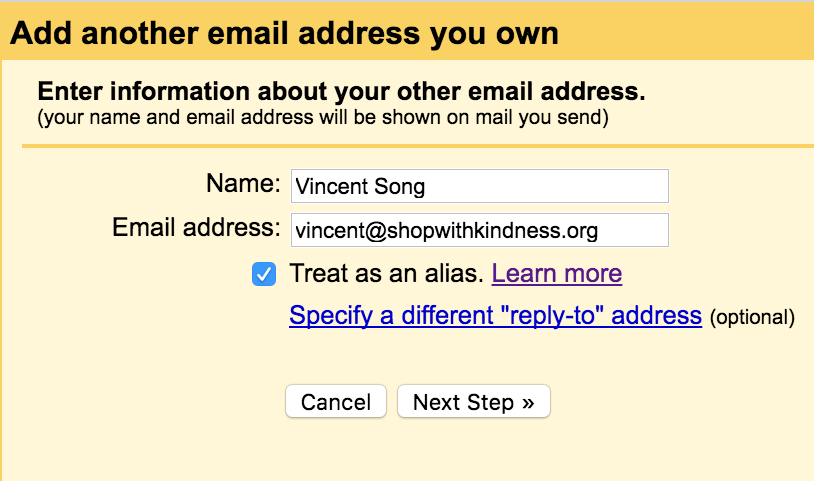Click the word "Vincent" in the Name field
Screen dimensions: 814x481
point(331,186)
